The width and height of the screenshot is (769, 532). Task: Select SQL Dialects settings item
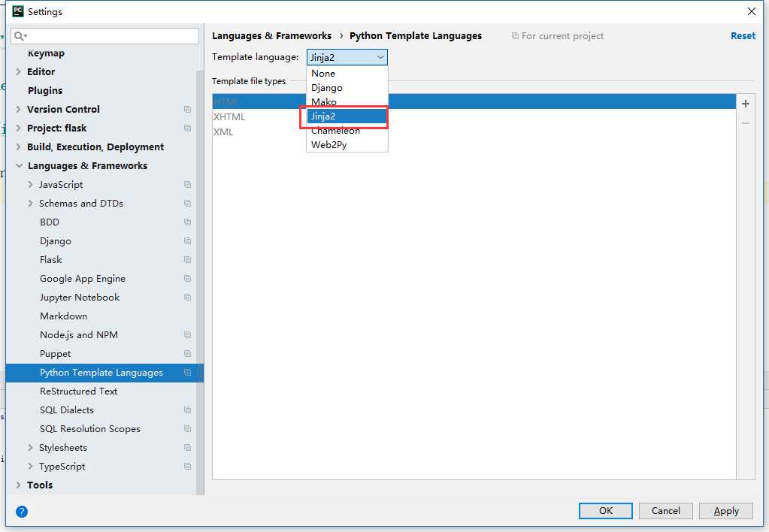[67, 410]
